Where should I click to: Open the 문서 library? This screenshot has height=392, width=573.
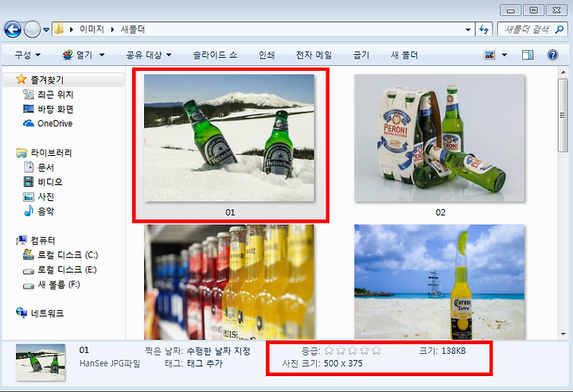[x=46, y=168]
